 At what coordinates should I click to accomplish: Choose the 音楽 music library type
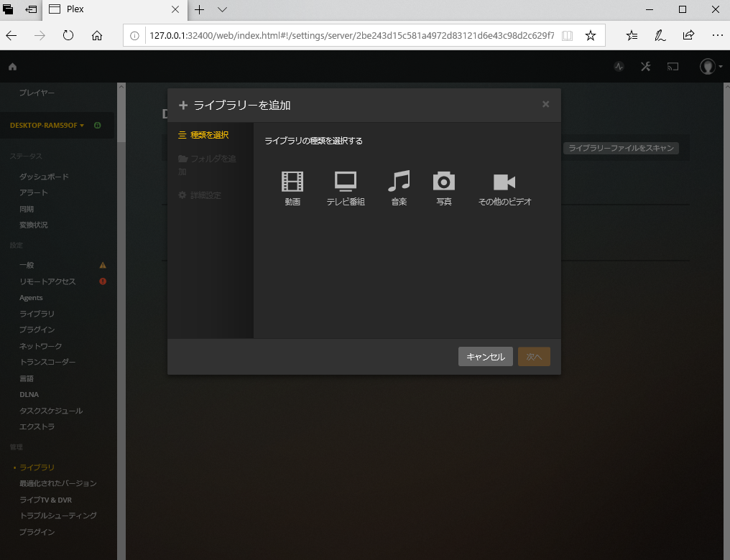(x=399, y=187)
